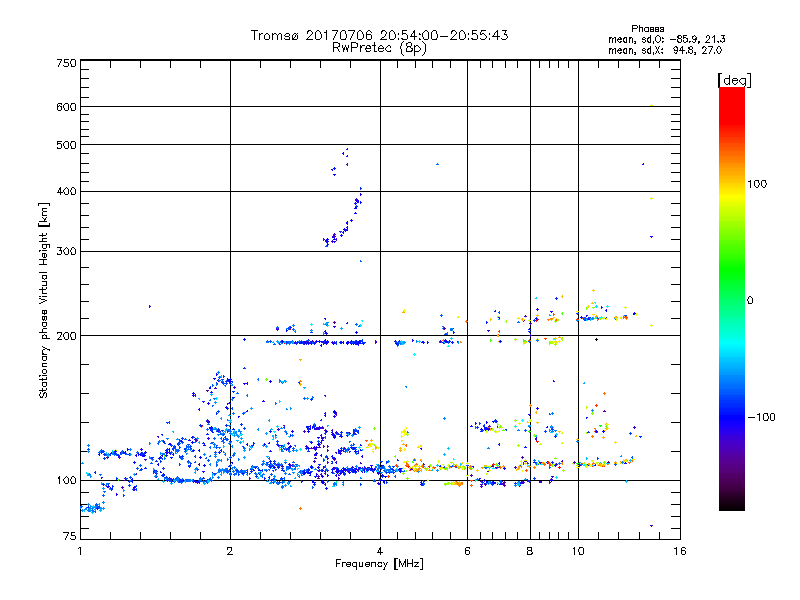Image resolution: width=800 pixels, height=600 pixels.
Task: Click colorbar tick label '0'
Action: tap(750, 301)
